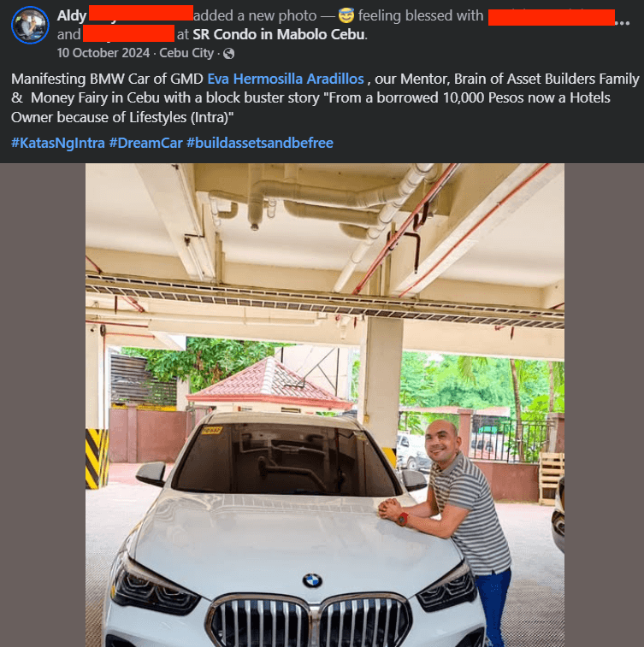644x647 pixels.
Task: Click the public globe privacy icon
Action: click(x=228, y=54)
